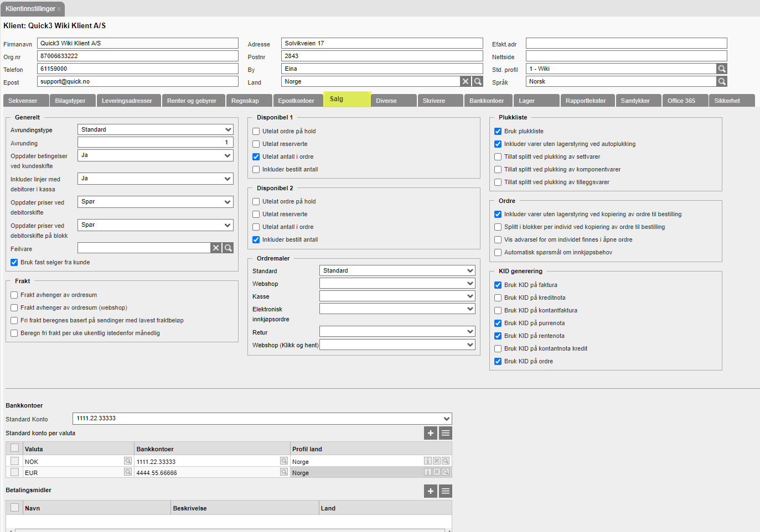Open the Ordremaler Kasse dropdown
This screenshot has height=532, width=760.
point(397,296)
